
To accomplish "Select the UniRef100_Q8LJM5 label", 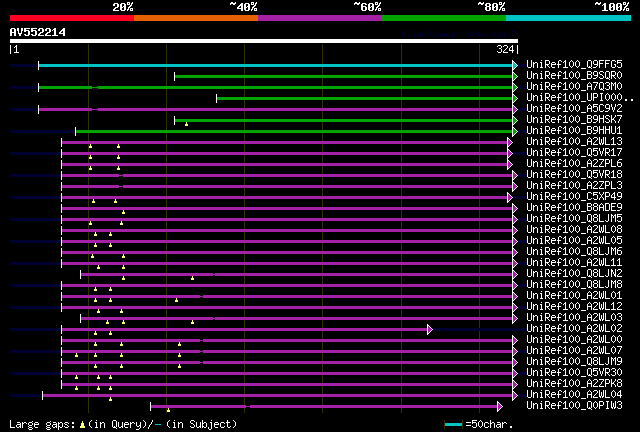I will coord(574,218).
